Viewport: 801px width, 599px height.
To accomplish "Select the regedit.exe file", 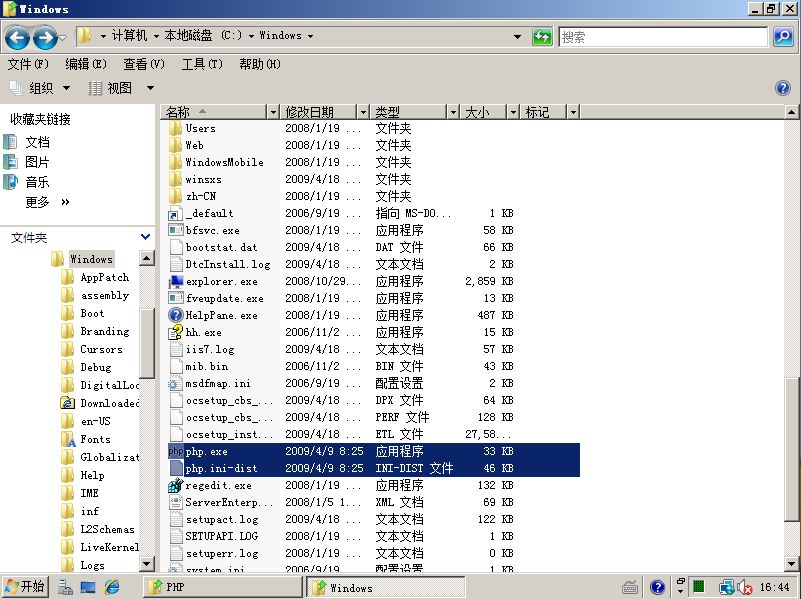I will point(218,485).
